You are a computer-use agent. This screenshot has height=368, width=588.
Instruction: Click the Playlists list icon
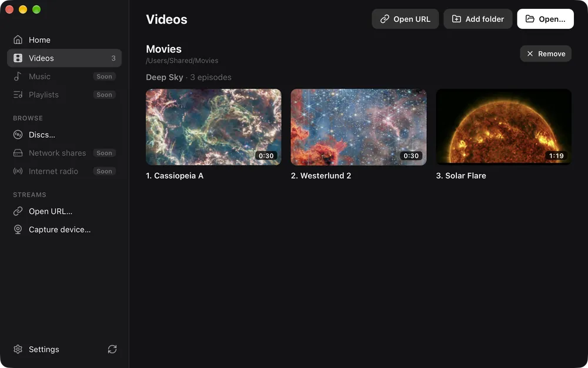click(18, 95)
